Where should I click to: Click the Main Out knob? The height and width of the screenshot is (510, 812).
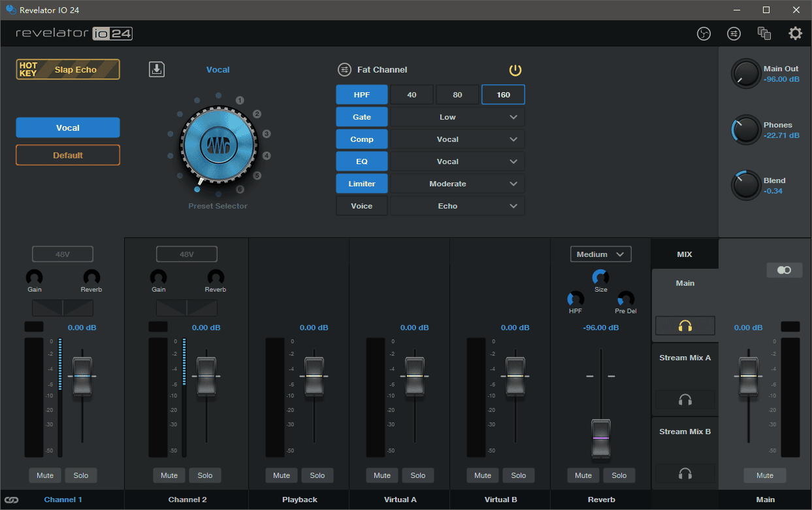point(745,74)
